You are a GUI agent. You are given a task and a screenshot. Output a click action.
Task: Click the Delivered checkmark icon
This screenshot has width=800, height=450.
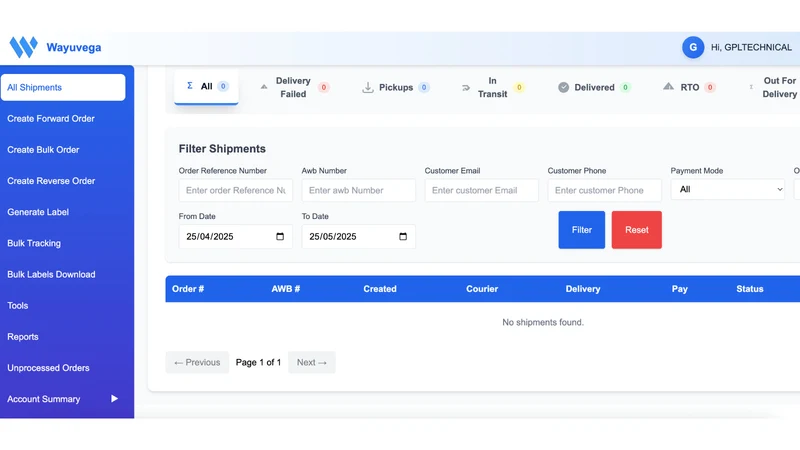(x=563, y=87)
